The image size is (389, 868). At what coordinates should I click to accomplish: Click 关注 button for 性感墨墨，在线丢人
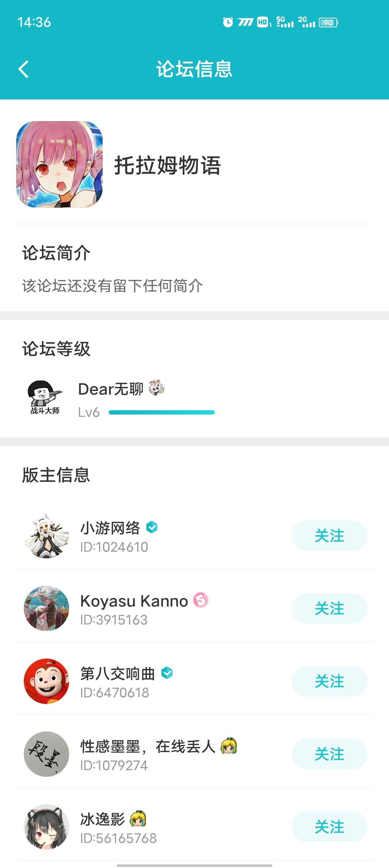329,754
